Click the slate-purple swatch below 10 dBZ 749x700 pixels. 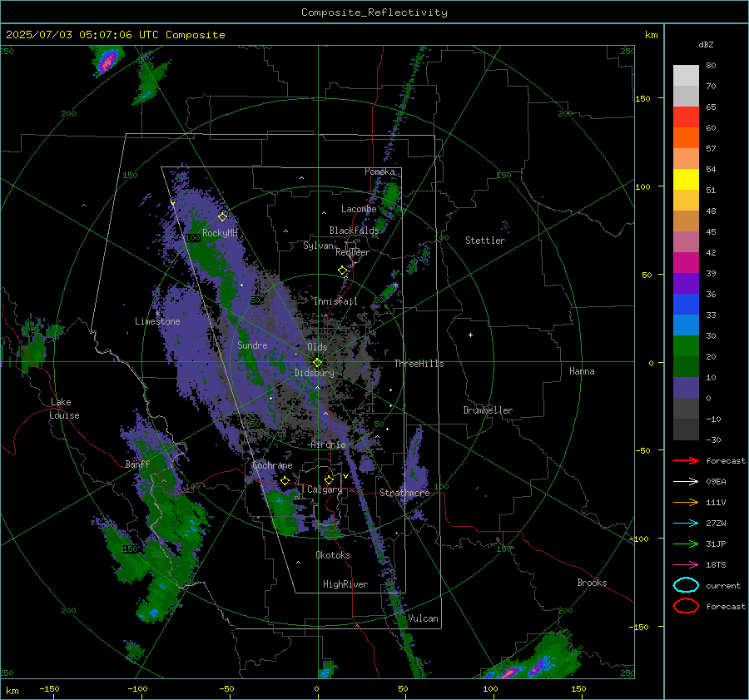(x=686, y=387)
